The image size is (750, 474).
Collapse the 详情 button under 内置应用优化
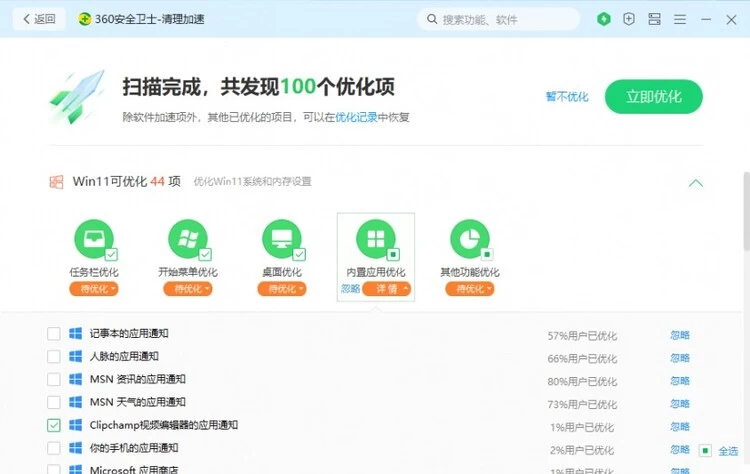[x=387, y=289]
